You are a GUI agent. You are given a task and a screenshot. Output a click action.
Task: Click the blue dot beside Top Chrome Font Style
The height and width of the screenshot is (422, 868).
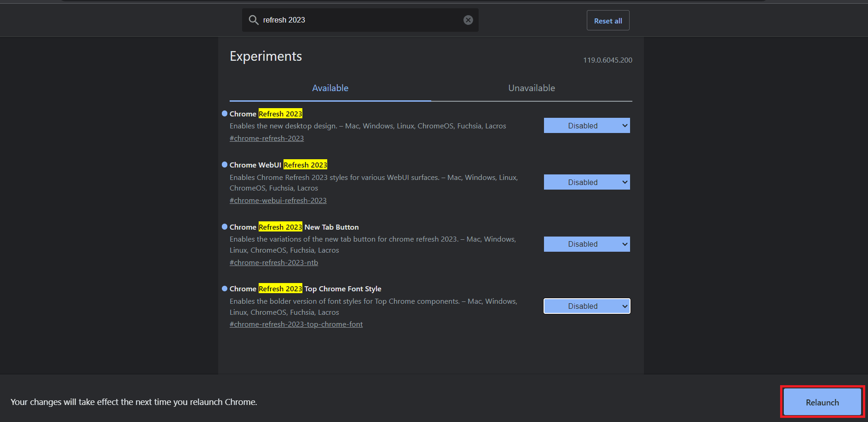pos(225,289)
